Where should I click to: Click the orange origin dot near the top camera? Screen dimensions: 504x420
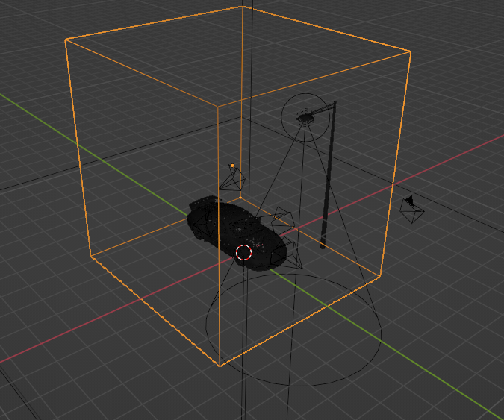[232, 166]
